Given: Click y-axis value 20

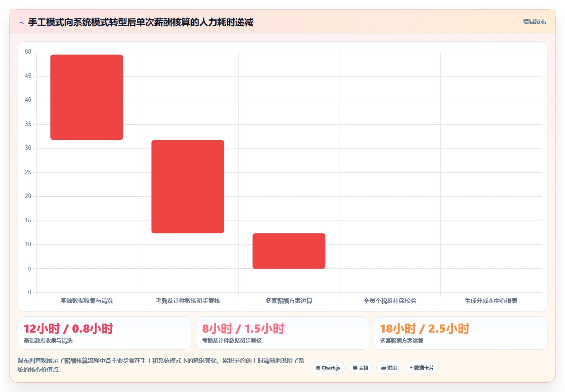Looking at the screenshot, I should coord(28,196).
